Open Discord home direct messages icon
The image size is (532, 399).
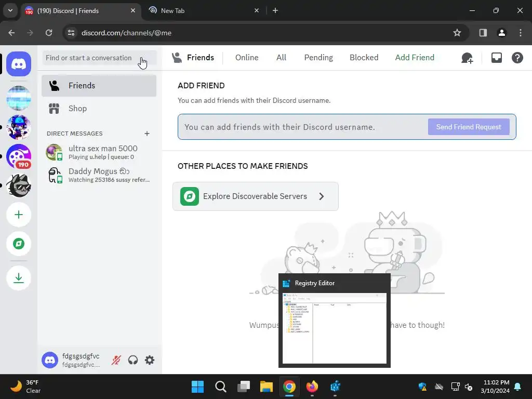19,64
